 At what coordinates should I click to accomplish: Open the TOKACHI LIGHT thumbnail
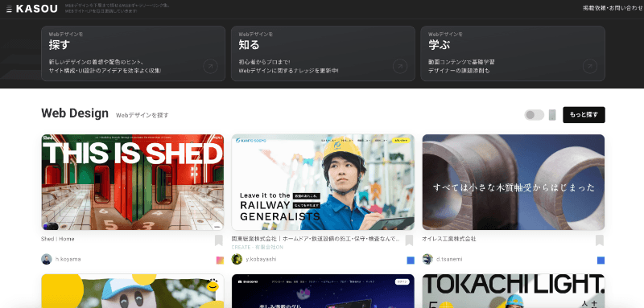tap(514, 291)
